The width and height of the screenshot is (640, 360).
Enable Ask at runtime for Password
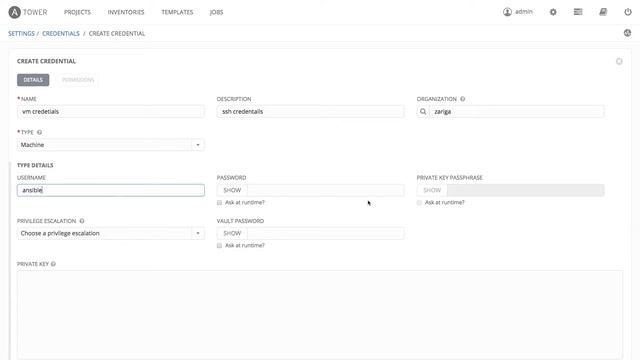pyautogui.click(x=220, y=202)
